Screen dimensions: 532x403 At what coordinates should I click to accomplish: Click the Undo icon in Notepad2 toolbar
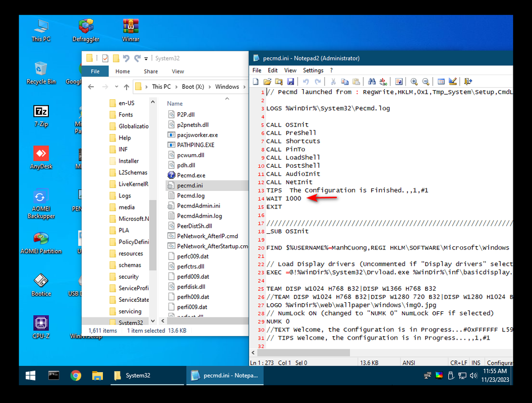306,81
